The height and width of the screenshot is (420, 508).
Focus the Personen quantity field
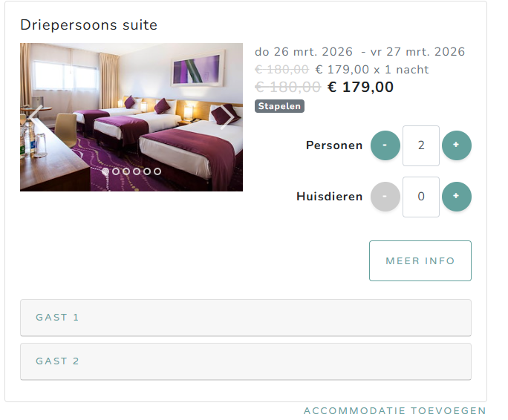(421, 145)
